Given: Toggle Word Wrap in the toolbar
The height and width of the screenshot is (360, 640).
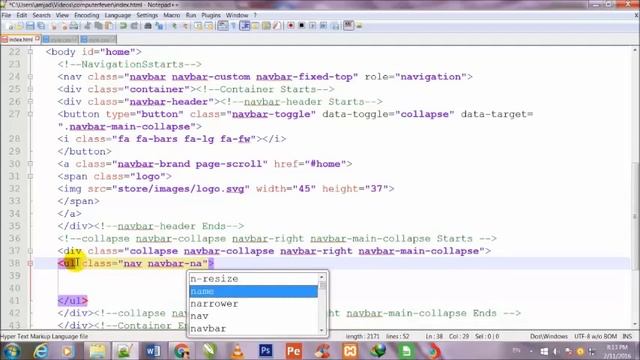Looking at the screenshot, I should (x=222, y=26).
